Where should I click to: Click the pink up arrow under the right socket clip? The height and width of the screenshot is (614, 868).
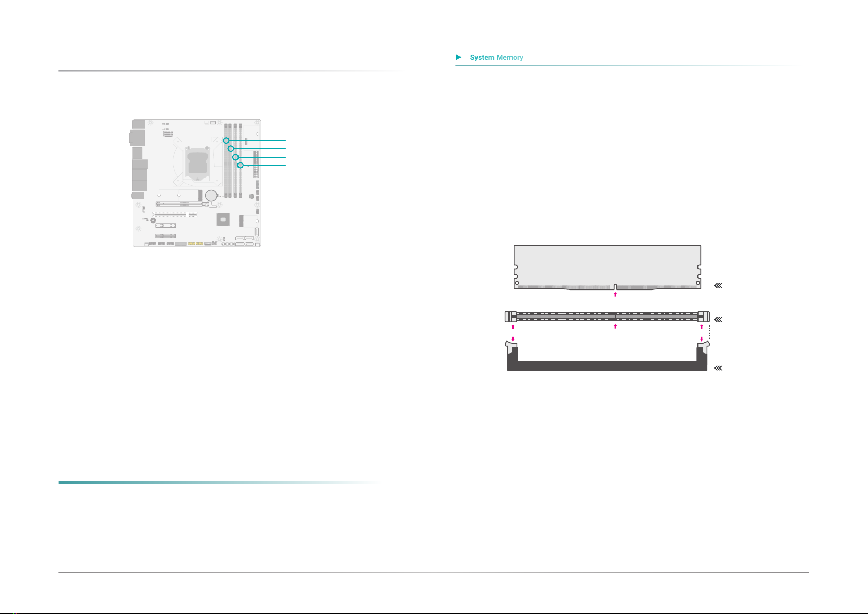[702, 326]
